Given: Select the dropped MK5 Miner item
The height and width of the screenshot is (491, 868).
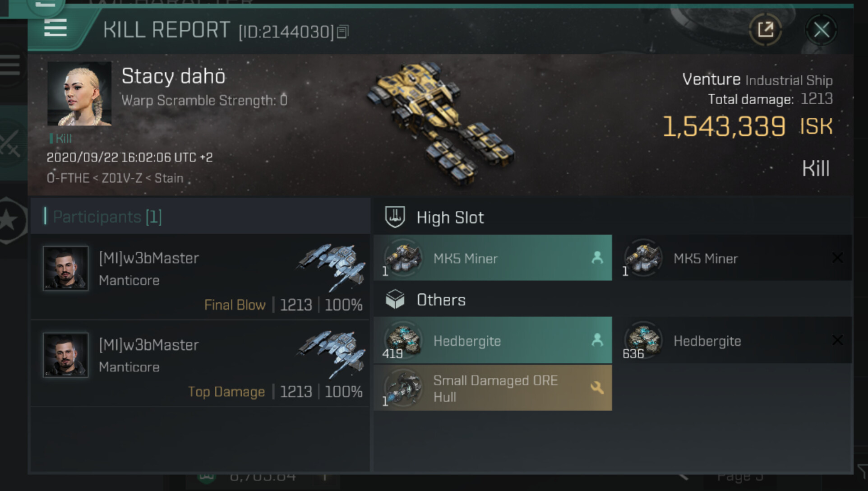Looking at the screenshot, I should pos(493,258).
